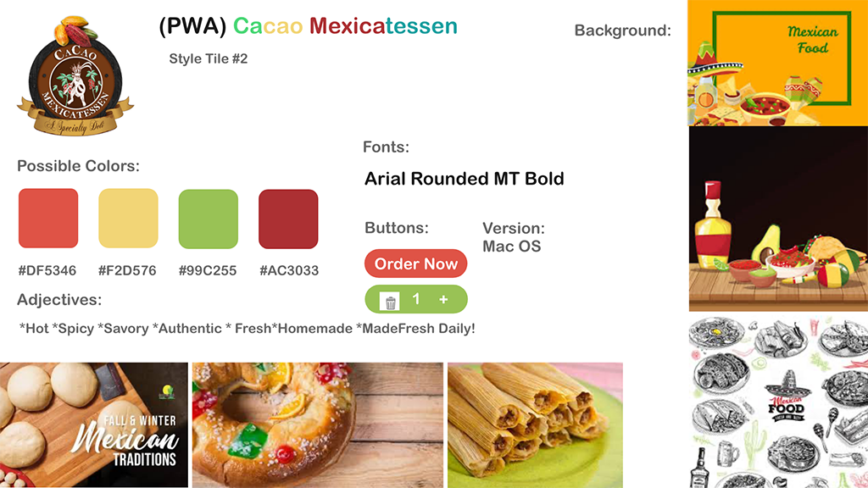
Task: Click the plus icon in quantity button
Action: tap(443, 299)
